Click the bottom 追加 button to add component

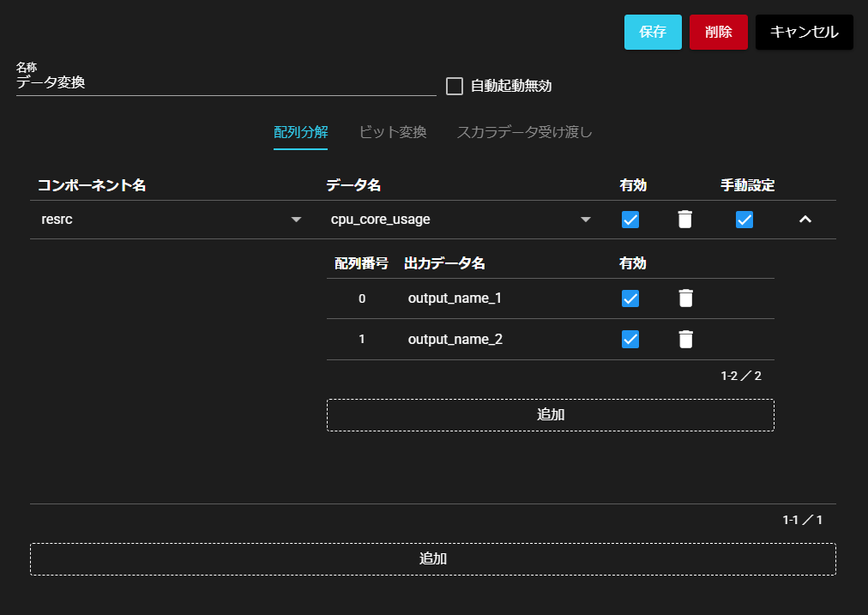coord(432,558)
